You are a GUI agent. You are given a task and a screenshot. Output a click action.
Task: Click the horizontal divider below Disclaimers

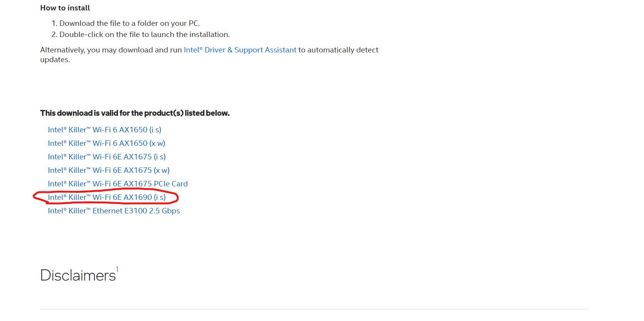coord(315,309)
